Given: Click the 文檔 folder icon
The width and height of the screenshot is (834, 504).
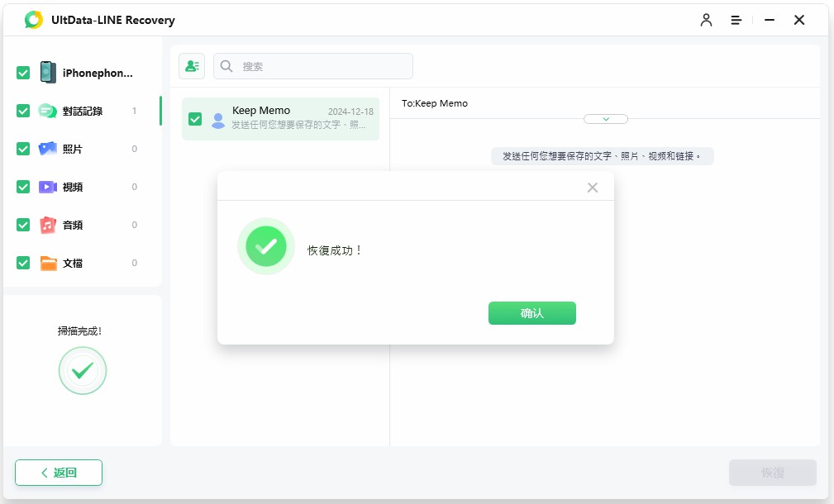Looking at the screenshot, I should click(49, 264).
